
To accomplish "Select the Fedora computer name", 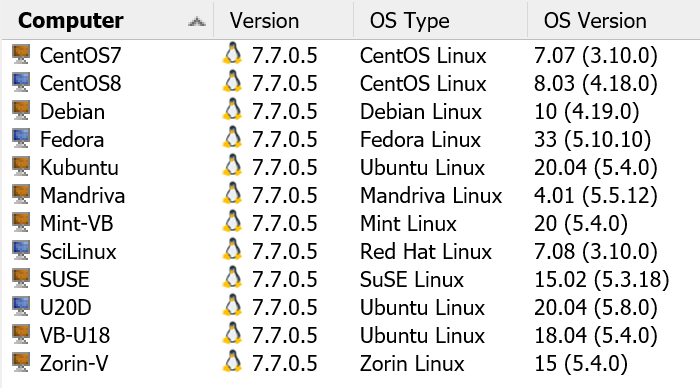I will (72, 140).
